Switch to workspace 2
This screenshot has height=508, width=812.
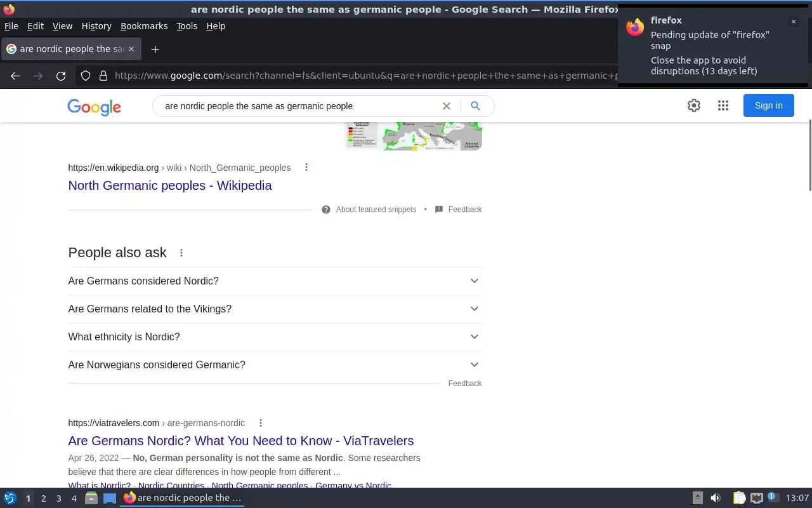43,498
